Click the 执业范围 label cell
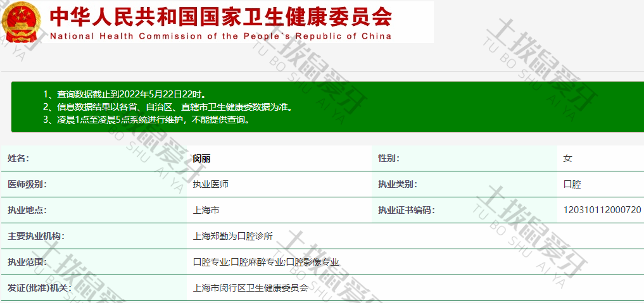 tap(94, 262)
